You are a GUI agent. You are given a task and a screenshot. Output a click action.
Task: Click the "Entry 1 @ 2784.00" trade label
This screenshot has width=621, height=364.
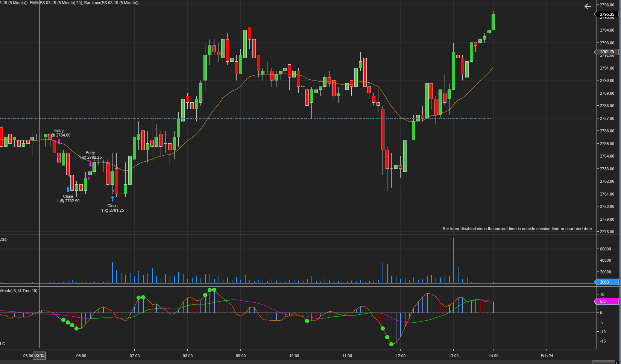click(59, 133)
